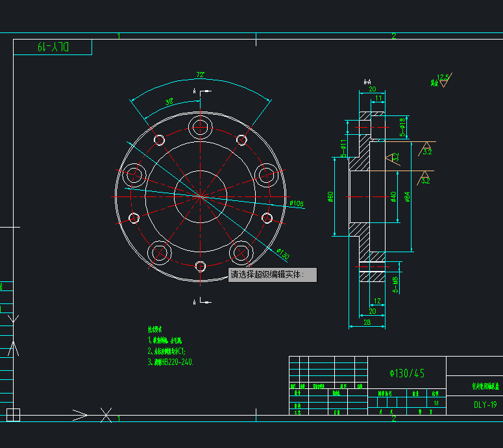The height and width of the screenshot is (448, 503).
Task: Click the 请选择超级编辑实体 prompt tooltip
Action: (x=273, y=275)
